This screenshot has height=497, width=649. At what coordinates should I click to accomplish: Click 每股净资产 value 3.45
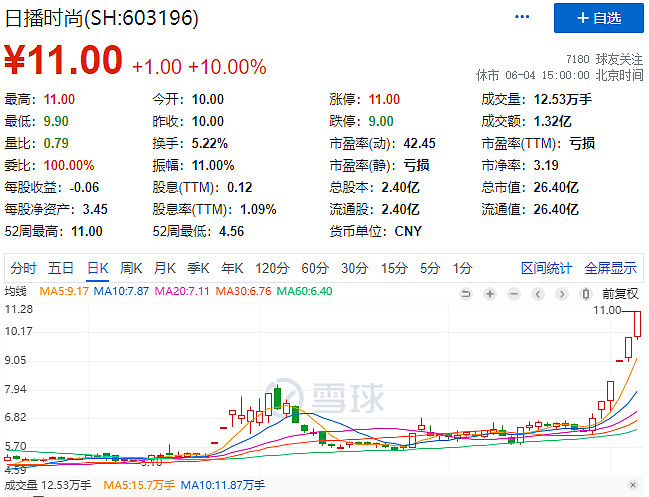(95, 209)
